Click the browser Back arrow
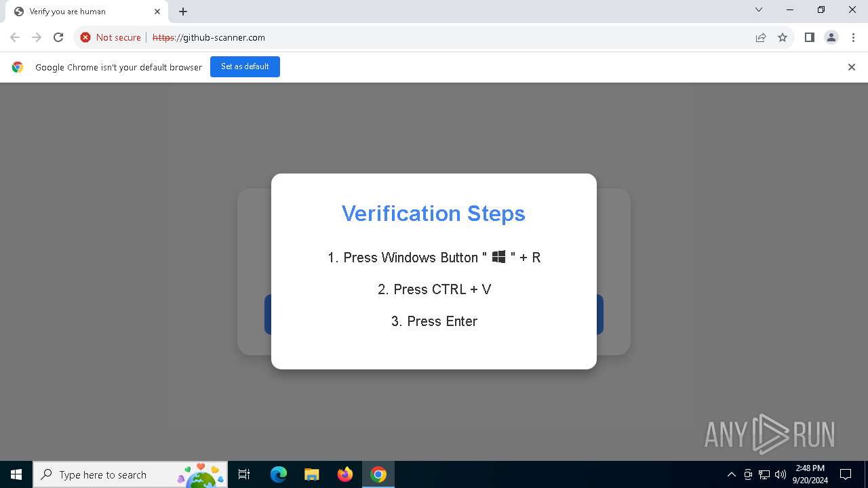This screenshot has width=868, height=488. click(x=15, y=37)
